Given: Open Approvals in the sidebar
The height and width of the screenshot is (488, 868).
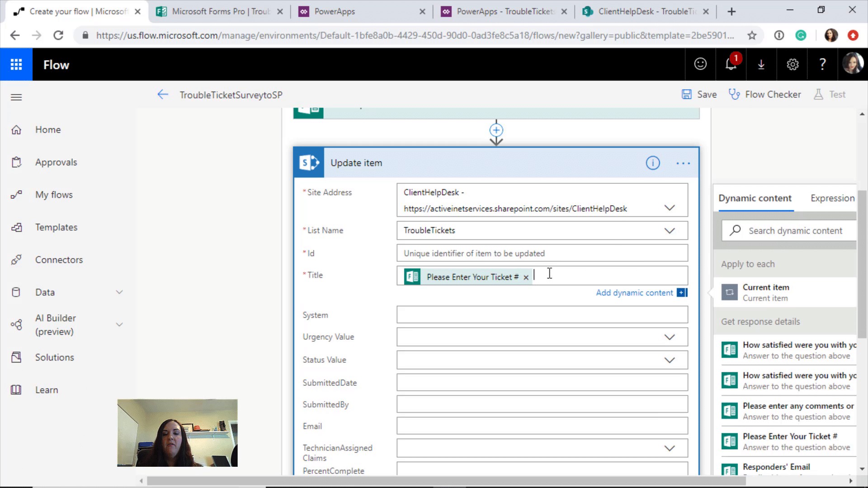Looking at the screenshot, I should click(56, 162).
